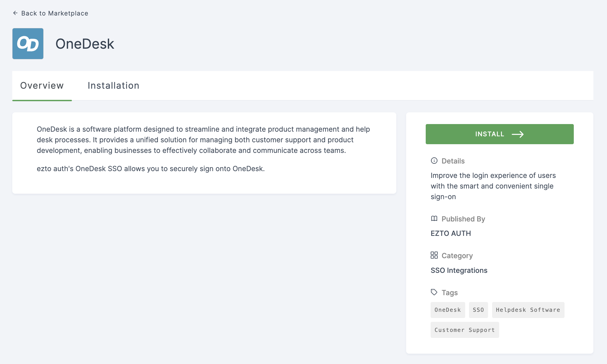Click the Published By heading

(x=463, y=219)
